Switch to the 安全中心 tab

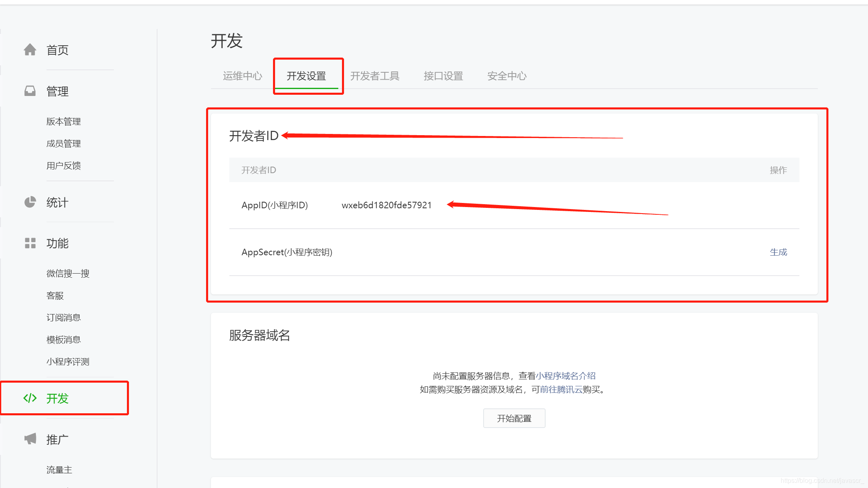click(x=507, y=76)
